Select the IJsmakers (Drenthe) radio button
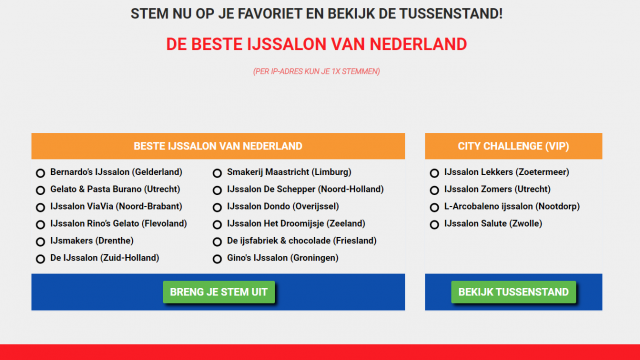 tap(40, 242)
